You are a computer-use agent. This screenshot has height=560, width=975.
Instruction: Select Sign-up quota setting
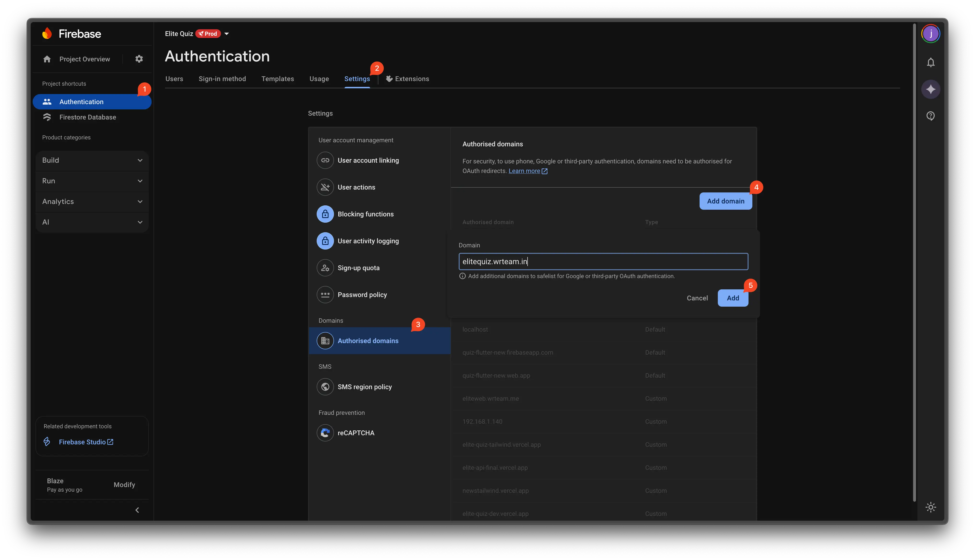[x=380, y=268]
